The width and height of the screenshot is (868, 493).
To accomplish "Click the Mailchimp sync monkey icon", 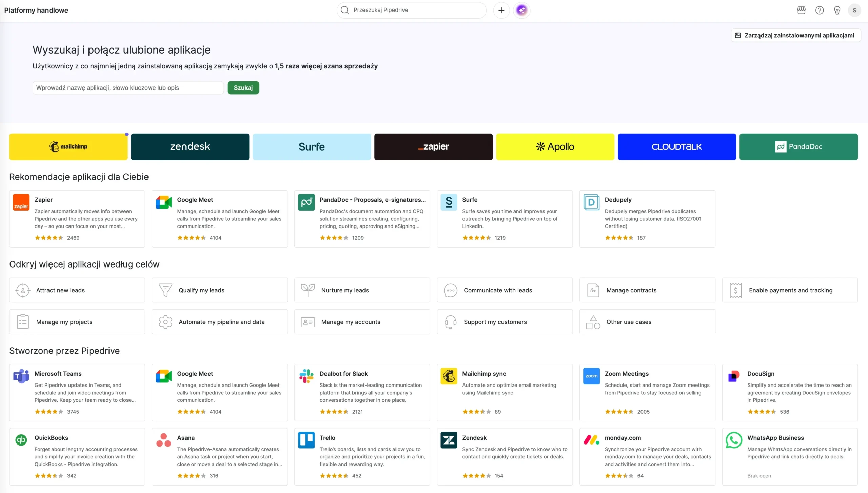I will pyautogui.click(x=449, y=376).
